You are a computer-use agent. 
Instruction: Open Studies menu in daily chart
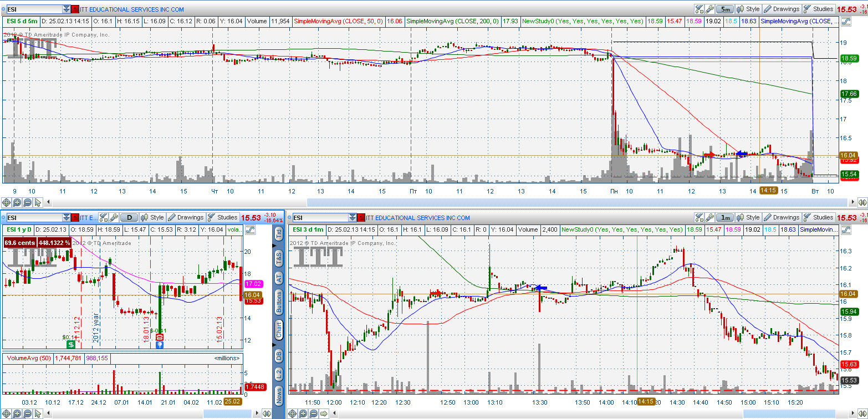pyautogui.click(x=223, y=218)
